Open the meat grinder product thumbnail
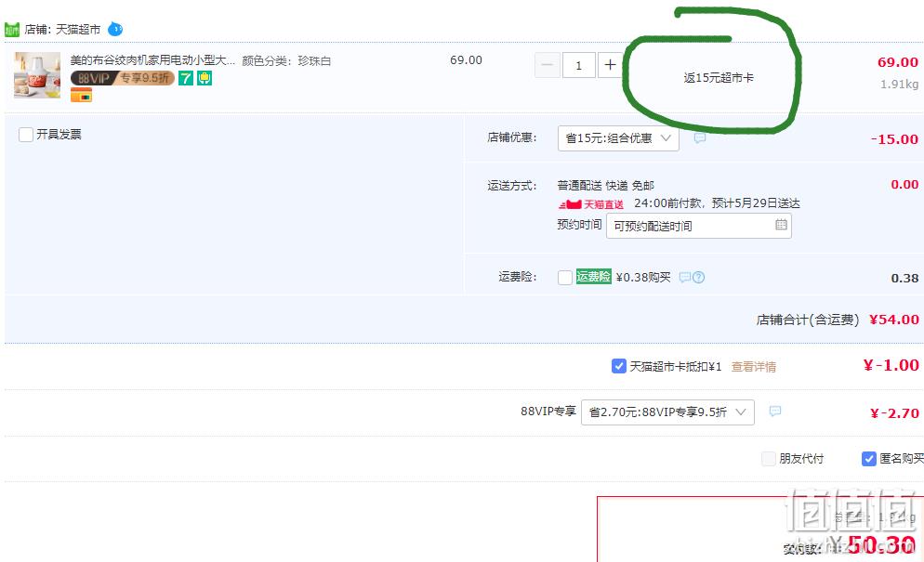Image resolution: width=924 pixels, height=562 pixels. pyautogui.click(x=37, y=75)
